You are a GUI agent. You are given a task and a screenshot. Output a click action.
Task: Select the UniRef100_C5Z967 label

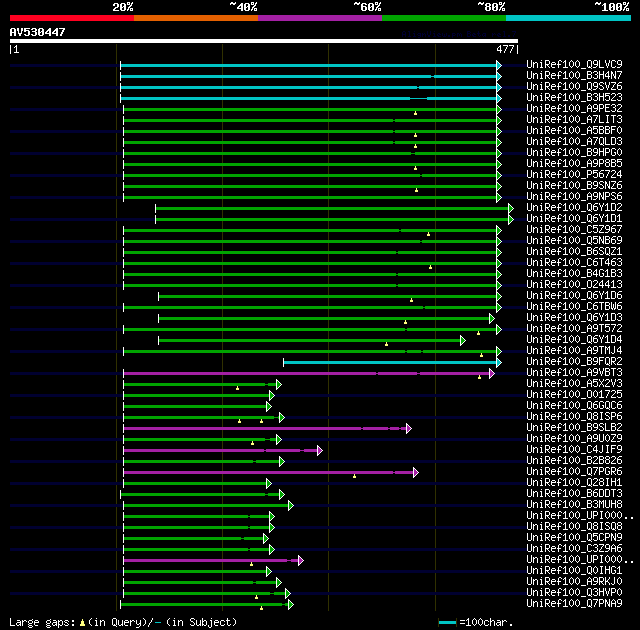click(x=574, y=230)
